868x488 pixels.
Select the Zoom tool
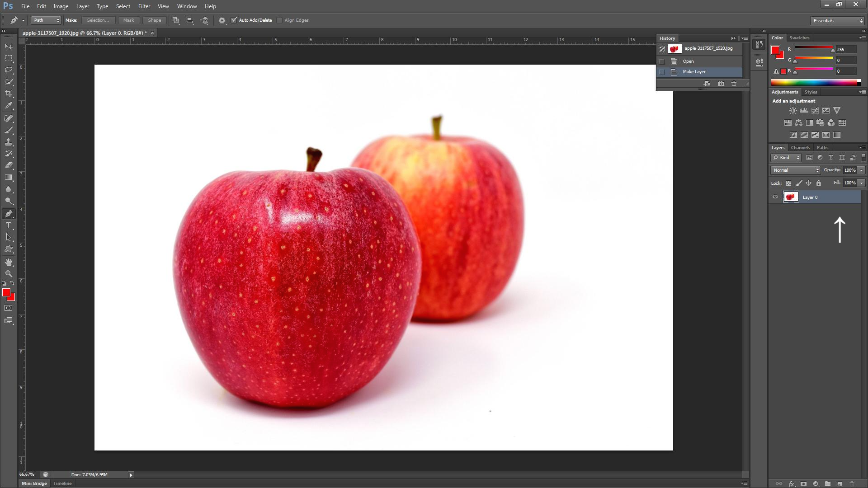point(9,274)
